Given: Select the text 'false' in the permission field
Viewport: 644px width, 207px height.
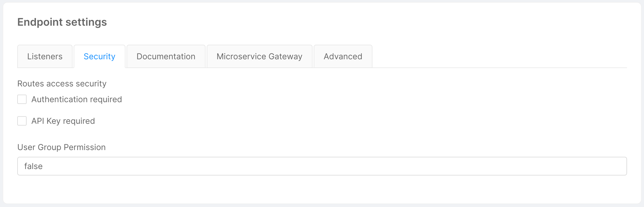Looking at the screenshot, I should [34, 166].
